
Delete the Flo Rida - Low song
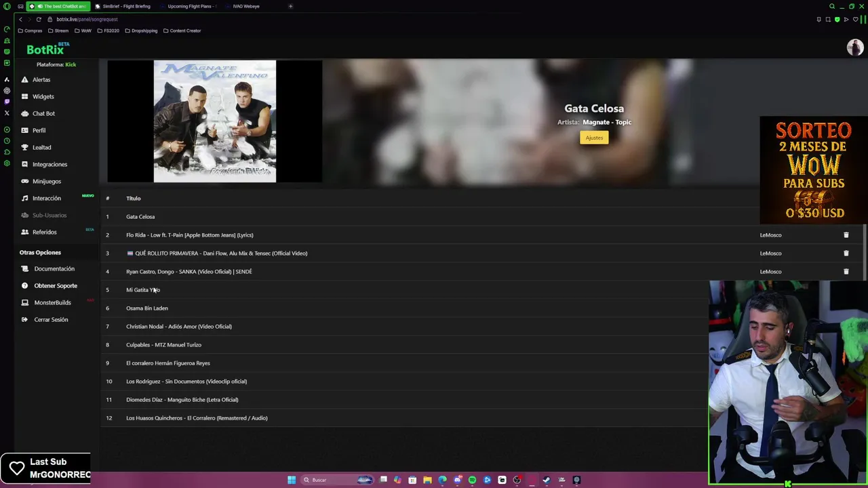[846, 235]
